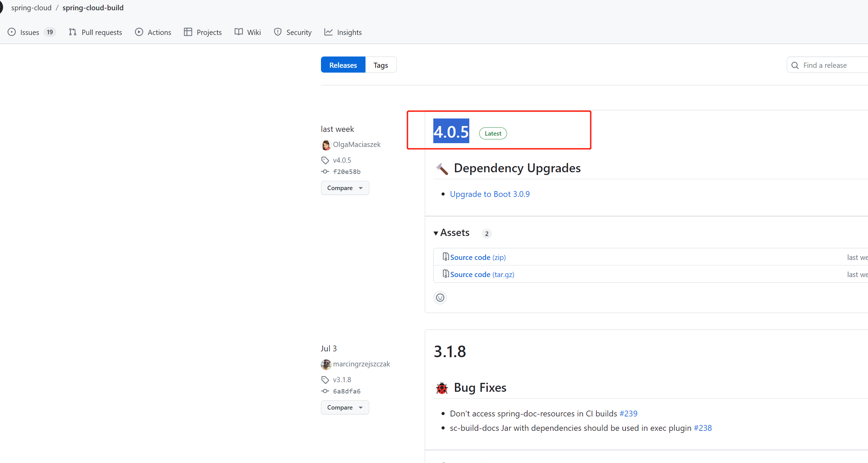Open Upgrade to Boot 3.0.9 link
Image resolution: width=868 pixels, height=463 pixels.
tap(489, 194)
